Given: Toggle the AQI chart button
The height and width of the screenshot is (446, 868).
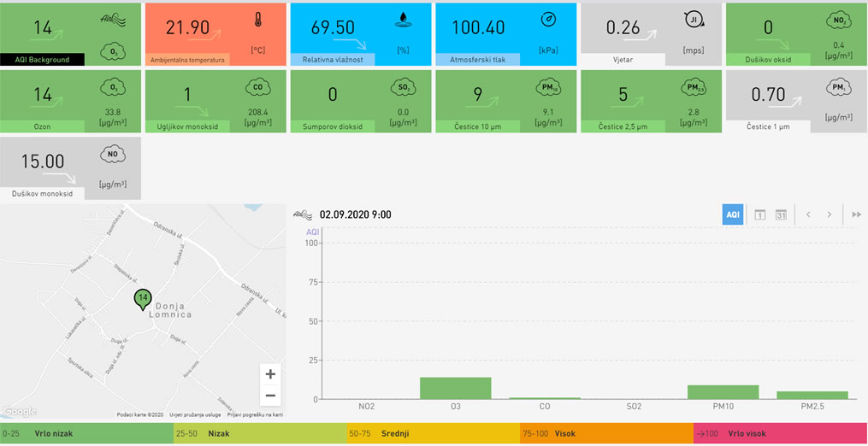Looking at the screenshot, I should tap(733, 214).
